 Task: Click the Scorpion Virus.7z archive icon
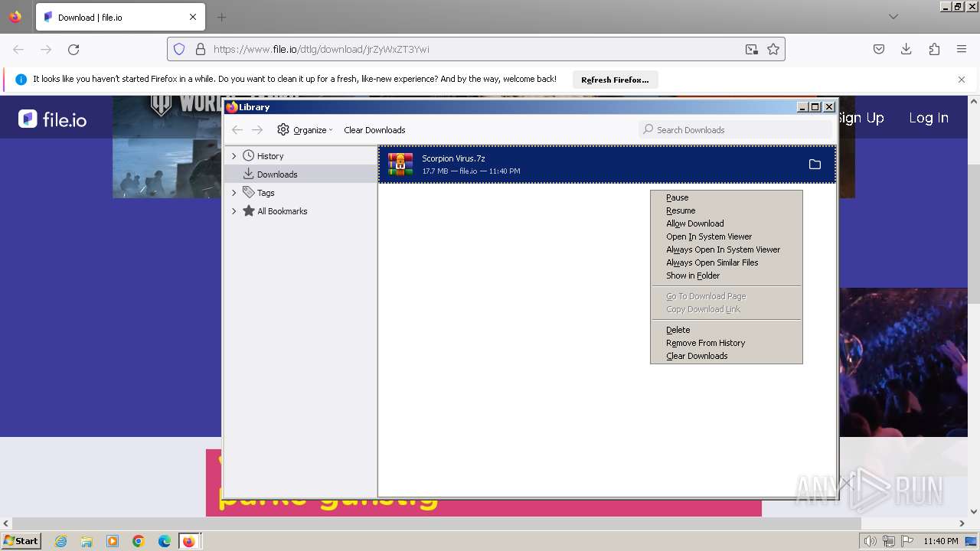tap(400, 165)
